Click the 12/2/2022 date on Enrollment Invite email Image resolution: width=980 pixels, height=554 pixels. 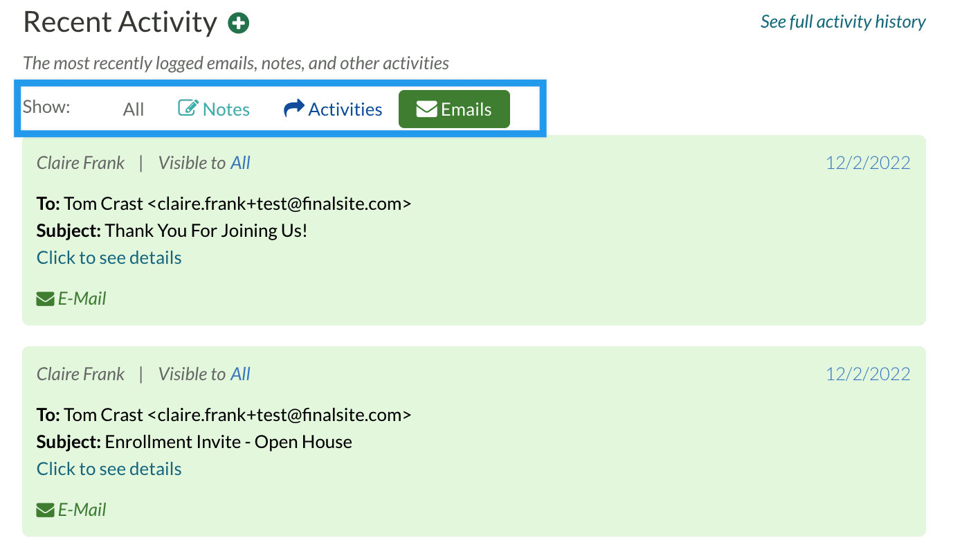[x=867, y=375]
